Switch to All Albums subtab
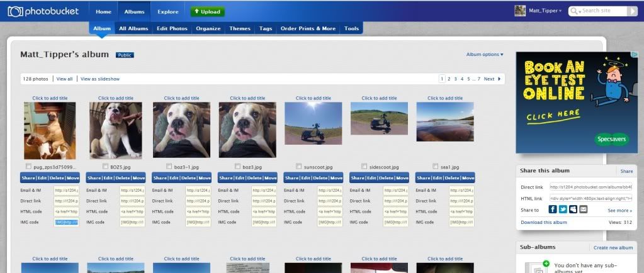The width and height of the screenshot is (644, 273). point(133,28)
